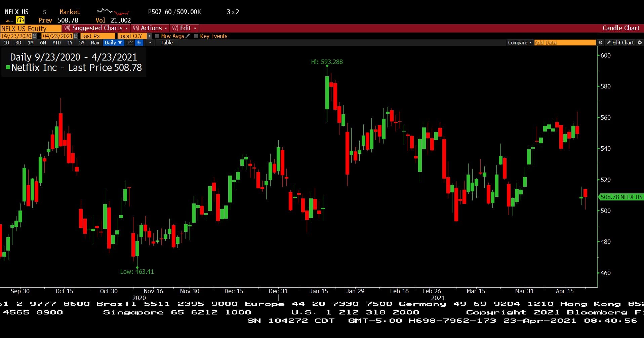The height and width of the screenshot is (338, 644).
Task: Click the Apr 15 date axis label
Action: click(565, 291)
